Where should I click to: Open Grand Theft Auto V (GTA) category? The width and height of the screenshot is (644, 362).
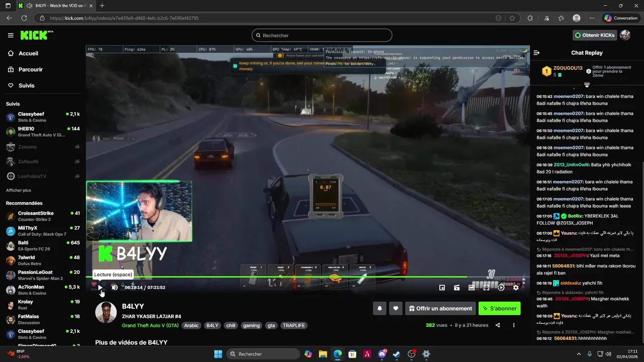150,325
